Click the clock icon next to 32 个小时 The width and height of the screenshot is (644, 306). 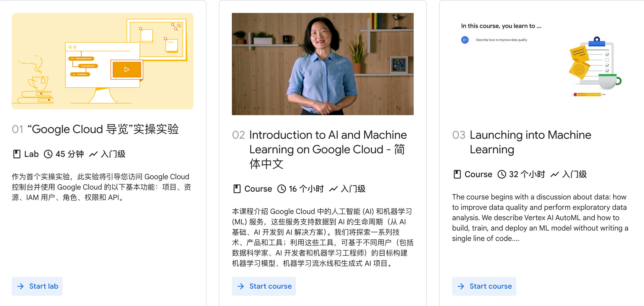pos(502,174)
